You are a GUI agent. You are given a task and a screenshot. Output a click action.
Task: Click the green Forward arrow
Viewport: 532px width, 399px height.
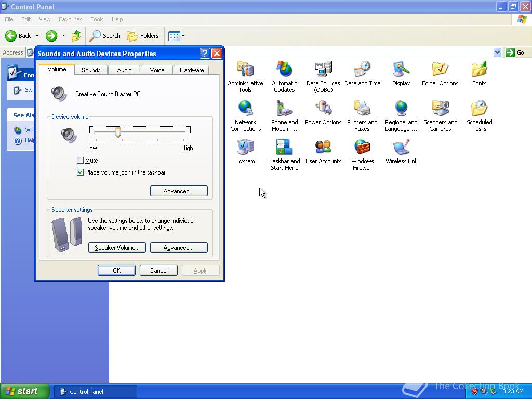51,36
